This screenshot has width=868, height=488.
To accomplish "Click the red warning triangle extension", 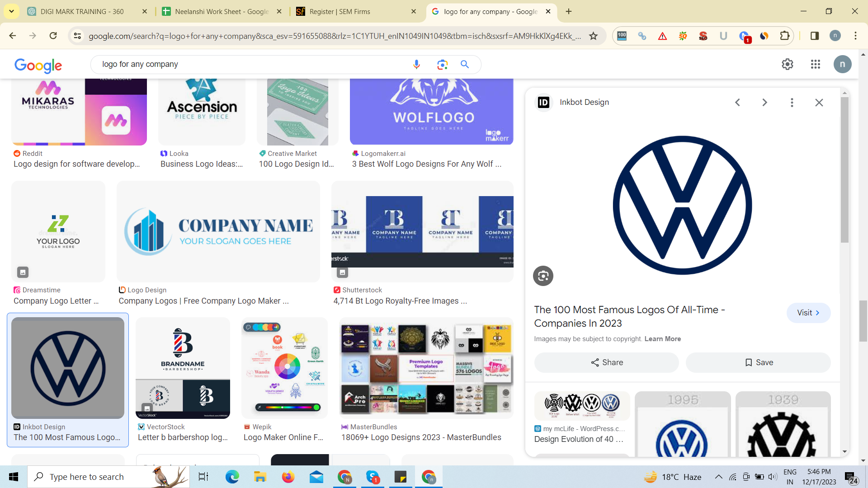I will tap(662, 36).
